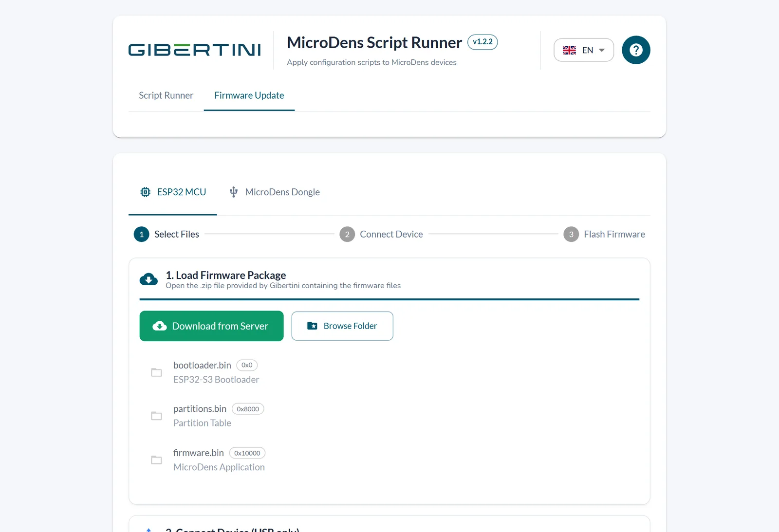Click the ESP32 MCU chip icon
The height and width of the screenshot is (532, 779).
pos(145,192)
